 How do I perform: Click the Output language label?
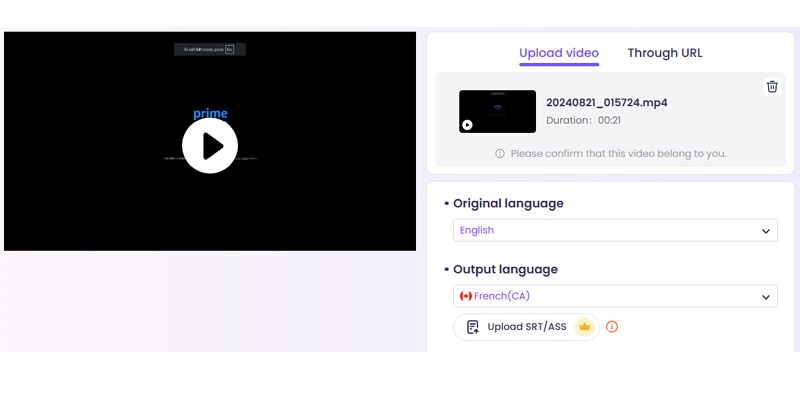[x=505, y=269]
